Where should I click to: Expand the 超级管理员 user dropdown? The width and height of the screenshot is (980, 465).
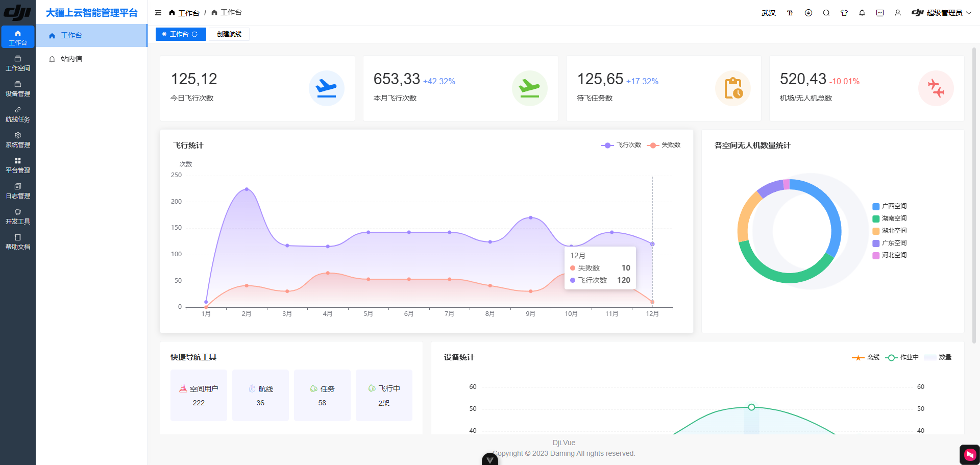941,13
